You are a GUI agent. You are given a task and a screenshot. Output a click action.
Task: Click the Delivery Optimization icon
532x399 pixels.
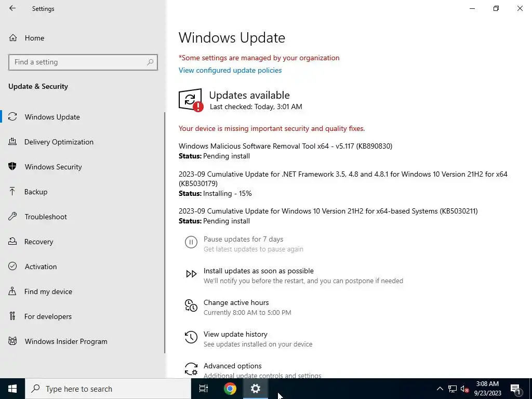coord(12,141)
